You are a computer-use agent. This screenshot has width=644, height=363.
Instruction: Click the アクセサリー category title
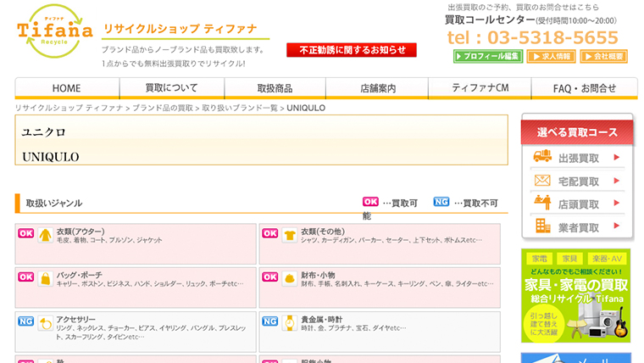(x=76, y=320)
